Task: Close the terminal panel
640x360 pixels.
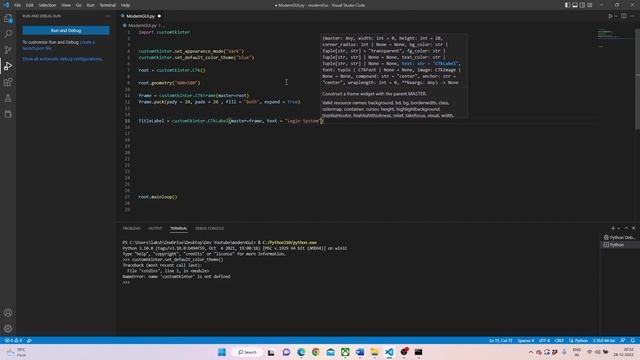Action: click(x=633, y=228)
